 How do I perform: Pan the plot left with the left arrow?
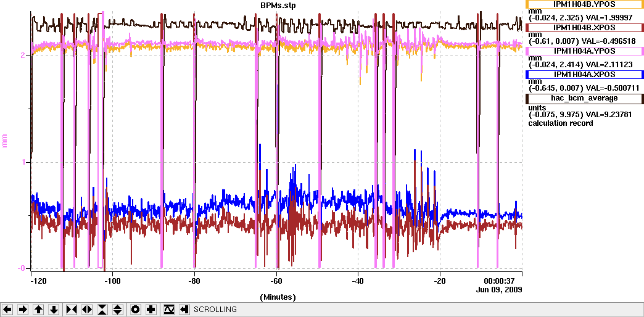coord(7,310)
